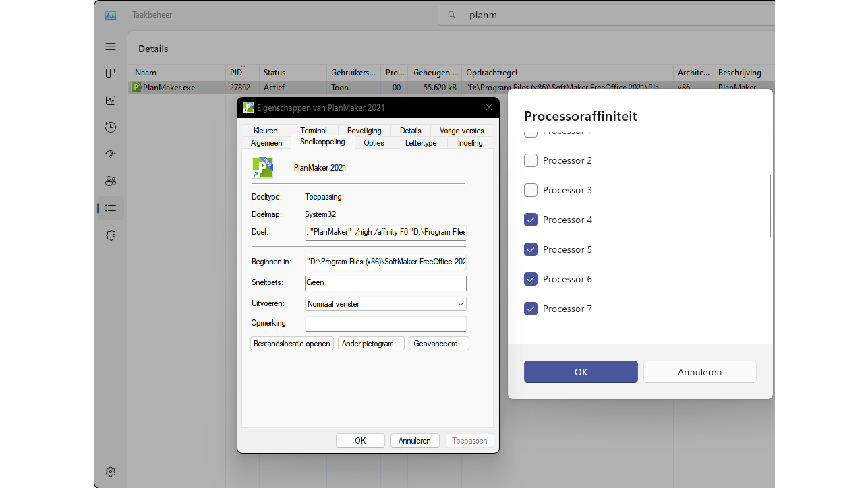Screen dimensions: 868x488
Task: Sort by the Archite... column header
Action: 693,73
